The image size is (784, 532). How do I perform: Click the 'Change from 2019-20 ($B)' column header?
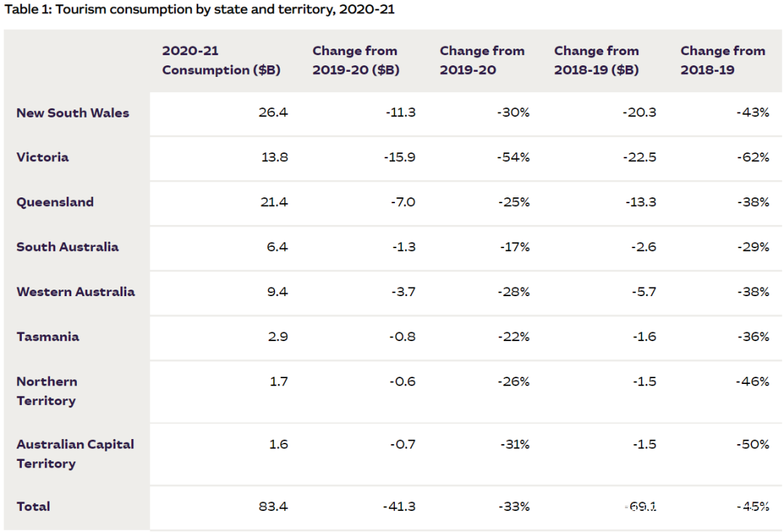point(356,60)
